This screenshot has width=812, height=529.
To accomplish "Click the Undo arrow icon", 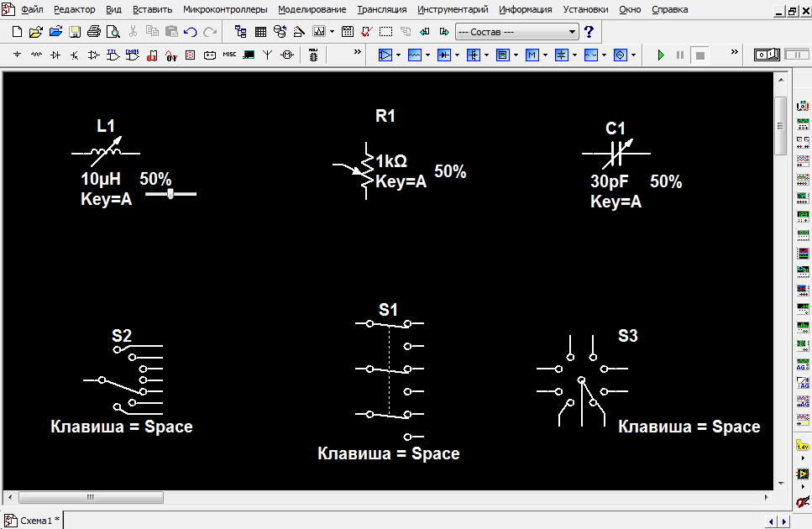I will tap(190, 32).
